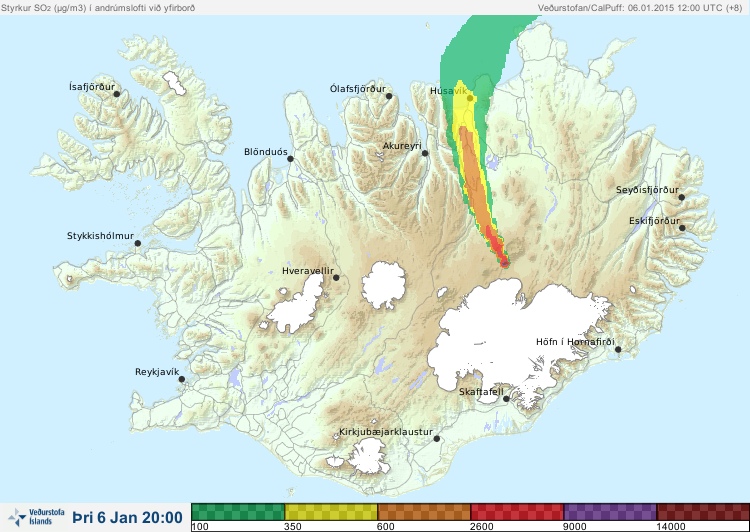The width and height of the screenshot is (750, 532).
Task: Click the legend value '14000'
Action: pyautogui.click(x=671, y=527)
